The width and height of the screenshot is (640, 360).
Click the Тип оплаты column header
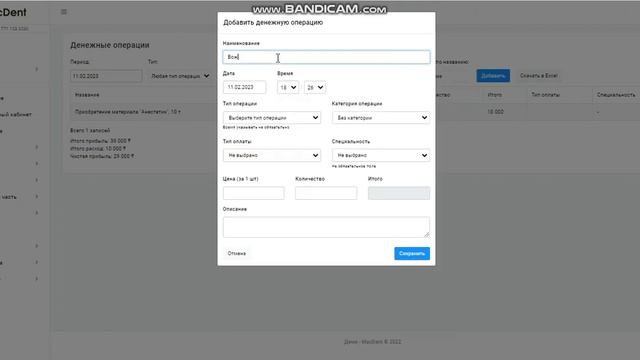[x=545, y=95]
